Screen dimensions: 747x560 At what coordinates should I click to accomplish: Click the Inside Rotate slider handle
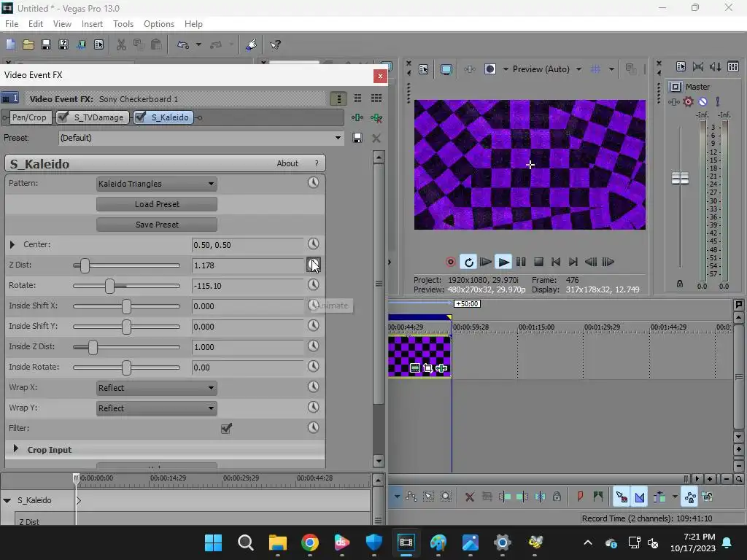pos(126,367)
